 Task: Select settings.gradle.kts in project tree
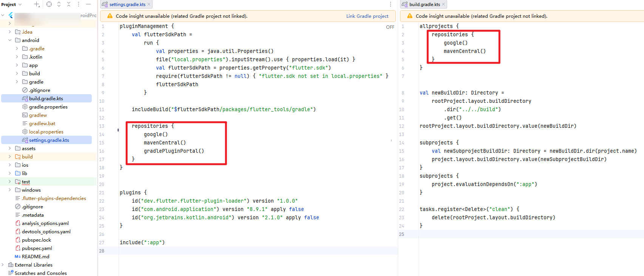(46, 140)
